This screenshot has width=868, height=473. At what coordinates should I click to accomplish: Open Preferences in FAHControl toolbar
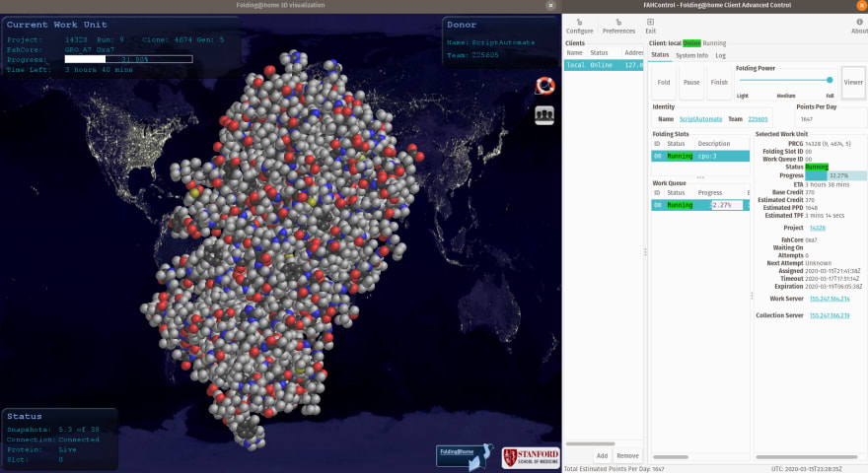618,27
